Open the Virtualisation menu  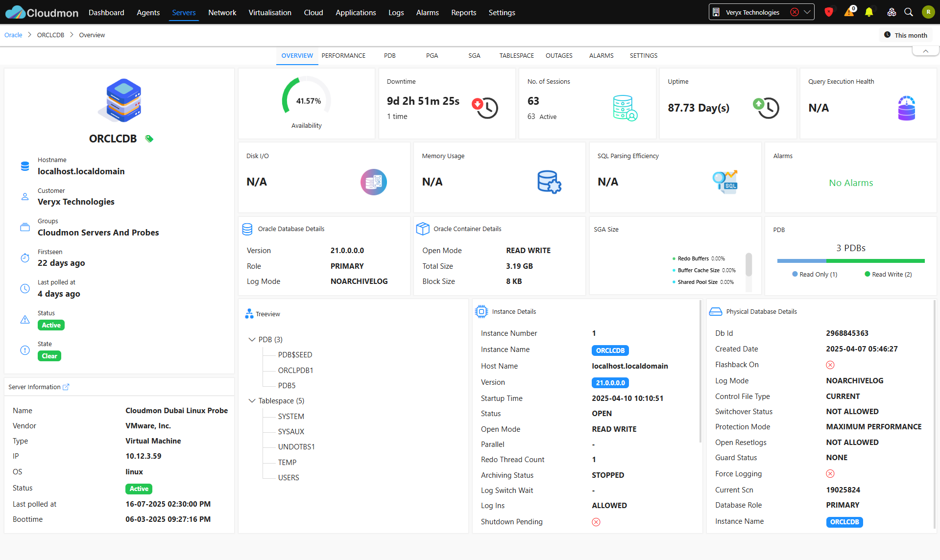coord(270,12)
